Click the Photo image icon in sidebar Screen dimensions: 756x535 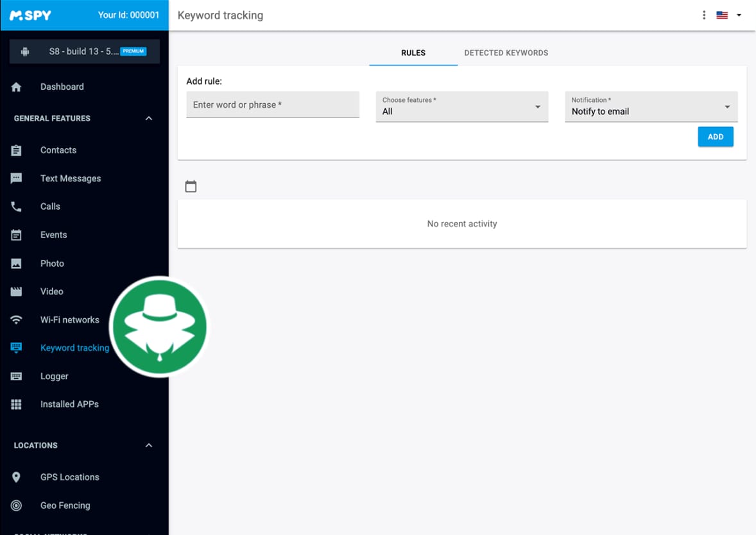tap(17, 264)
